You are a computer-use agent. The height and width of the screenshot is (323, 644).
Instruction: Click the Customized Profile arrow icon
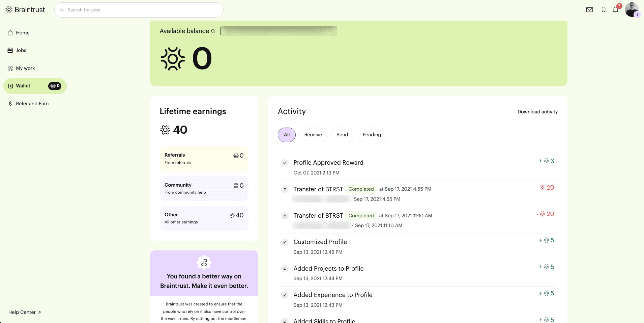[285, 242]
